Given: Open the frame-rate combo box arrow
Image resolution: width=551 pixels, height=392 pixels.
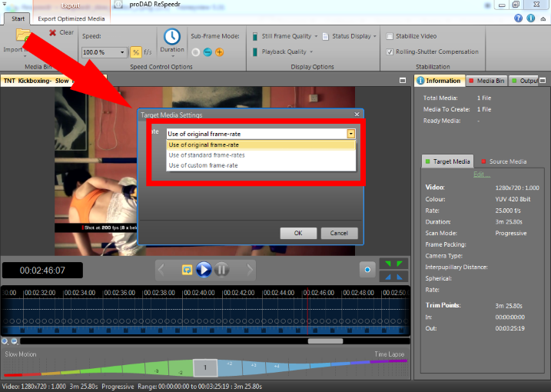Looking at the screenshot, I should [x=351, y=134].
